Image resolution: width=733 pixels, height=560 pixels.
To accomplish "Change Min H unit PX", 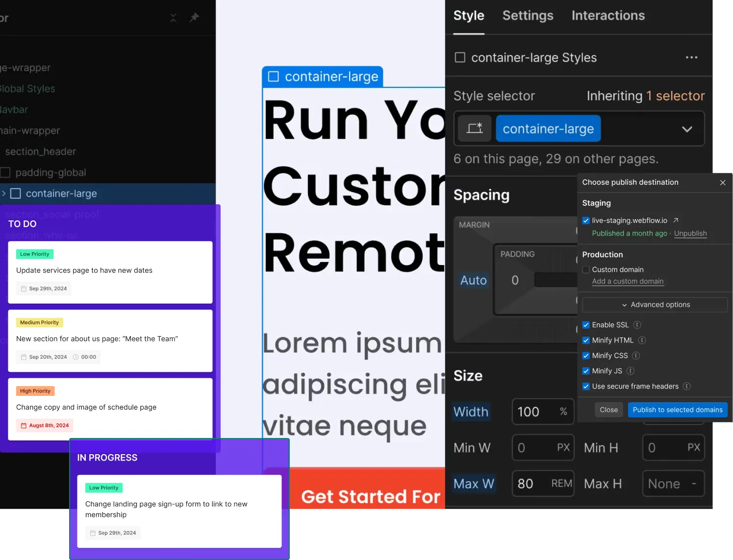I will (x=693, y=447).
